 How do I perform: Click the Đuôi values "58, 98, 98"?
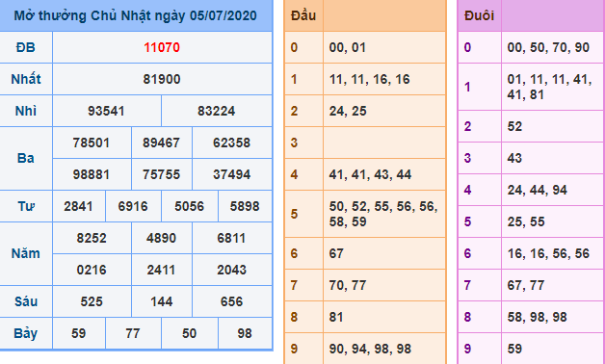pyautogui.click(x=538, y=317)
